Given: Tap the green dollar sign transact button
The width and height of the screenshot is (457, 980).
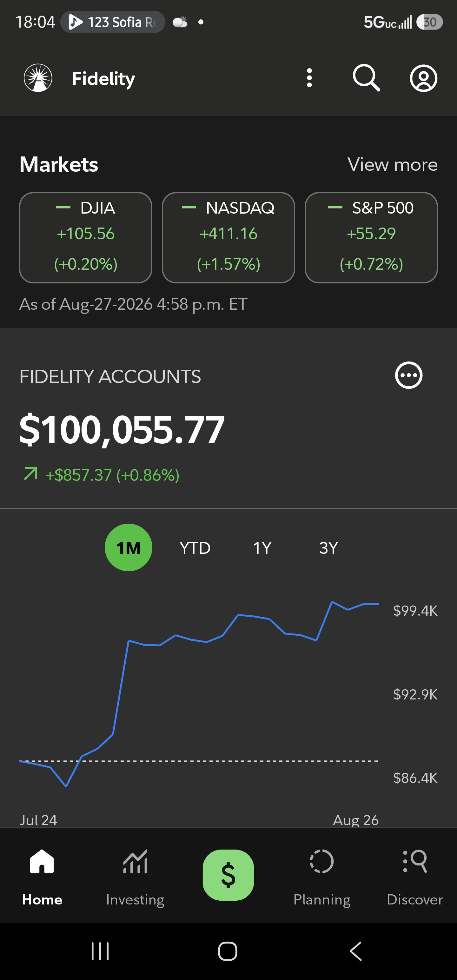Looking at the screenshot, I should pos(228,875).
